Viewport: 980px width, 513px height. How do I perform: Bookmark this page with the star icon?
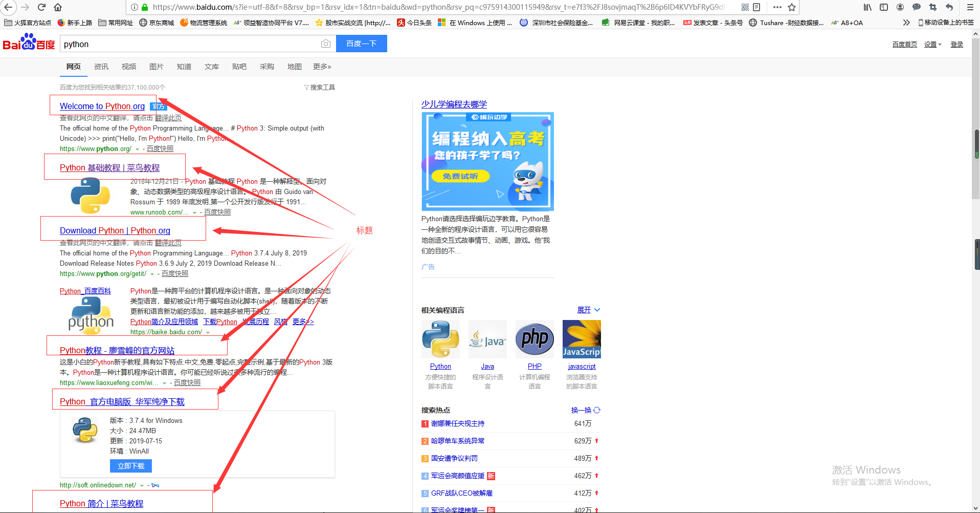792,7
